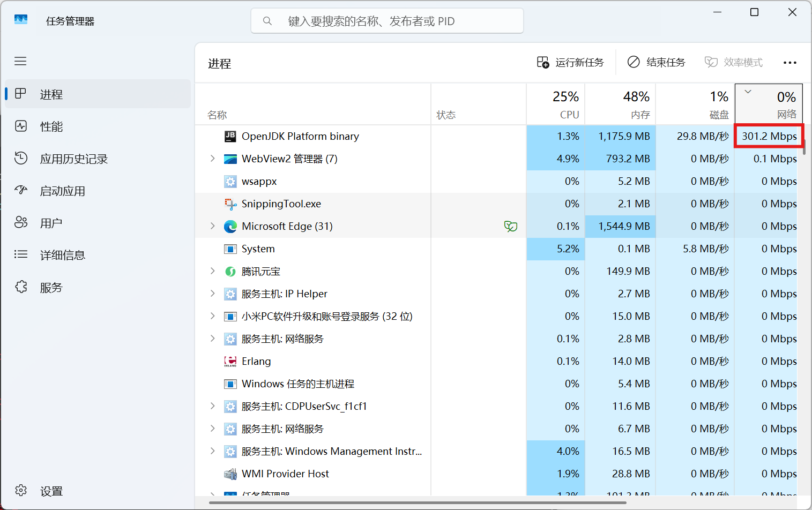The width and height of the screenshot is (812, 510).
Task: Expand 服务主机: CDPUserSvc_f1cf1
Action: pos(213,406)
